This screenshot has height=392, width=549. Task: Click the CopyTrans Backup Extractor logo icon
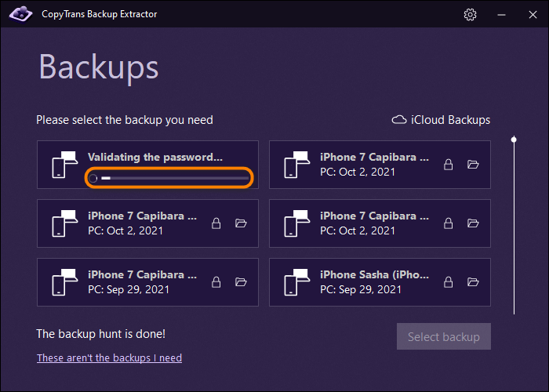click(x=20, y=14)
